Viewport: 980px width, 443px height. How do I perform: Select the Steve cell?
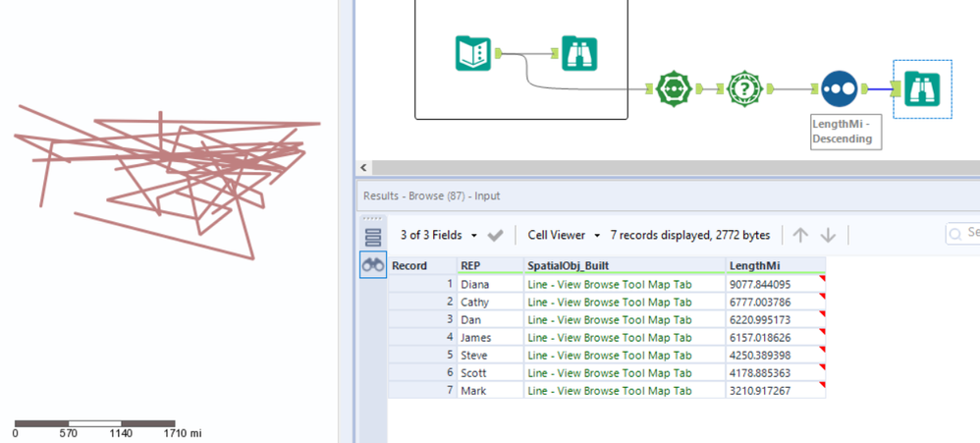(x=491, y=355)
